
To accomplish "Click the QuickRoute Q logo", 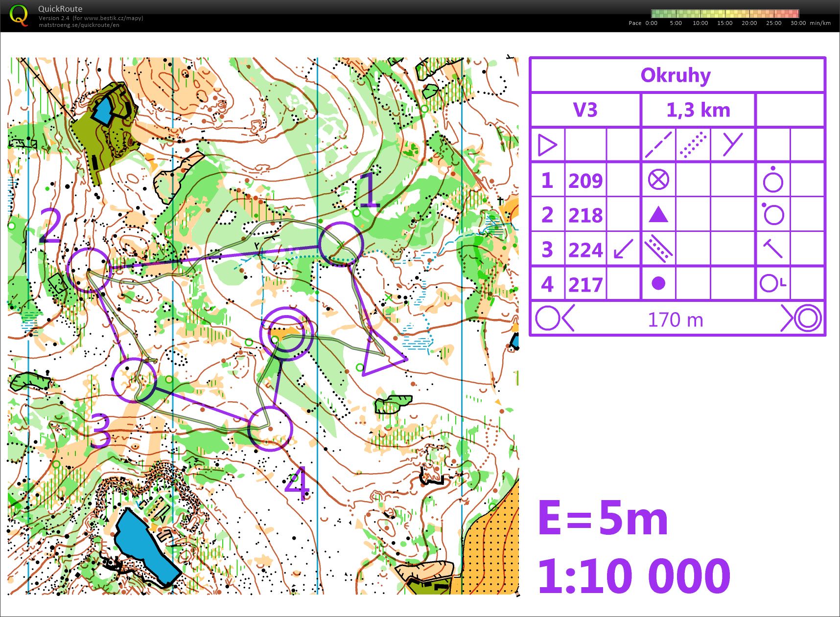I will [x=19, y=15].
